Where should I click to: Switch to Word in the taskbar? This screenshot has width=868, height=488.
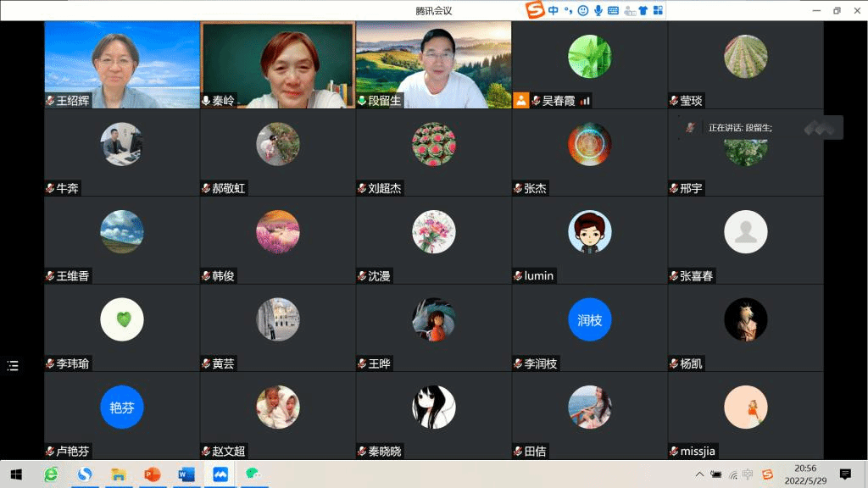point(186,474)
